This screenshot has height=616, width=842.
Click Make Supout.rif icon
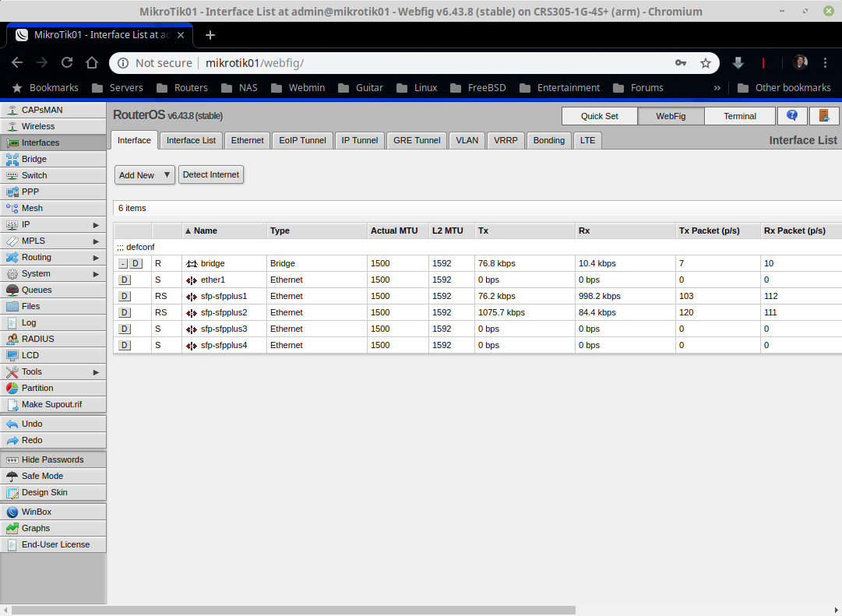click(12, 404)
